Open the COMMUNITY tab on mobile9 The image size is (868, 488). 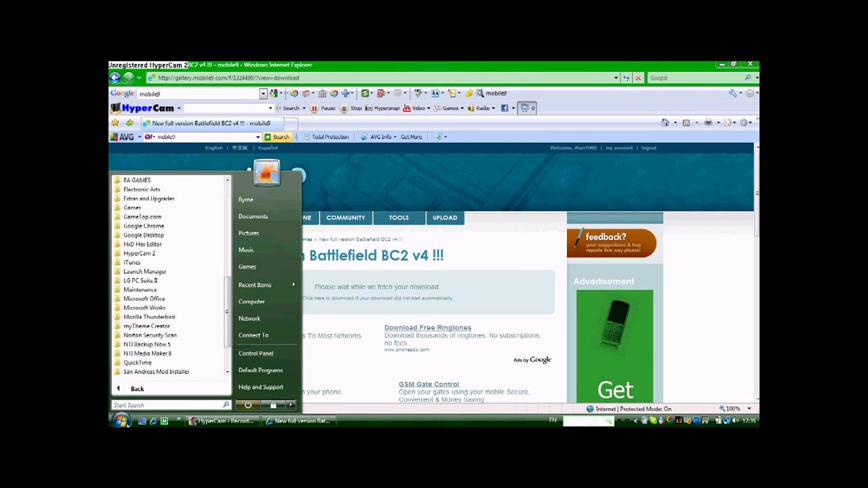tap(346, 218)
